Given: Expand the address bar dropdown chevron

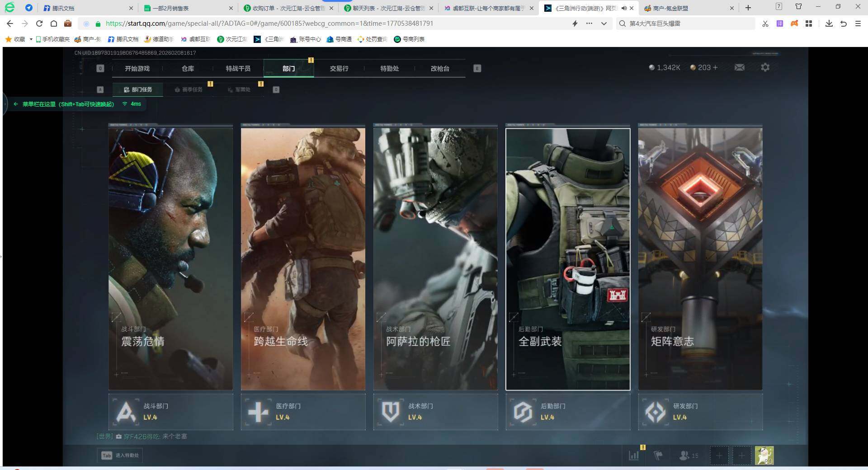Looking at the screenshot, I should tap(604, 23).
